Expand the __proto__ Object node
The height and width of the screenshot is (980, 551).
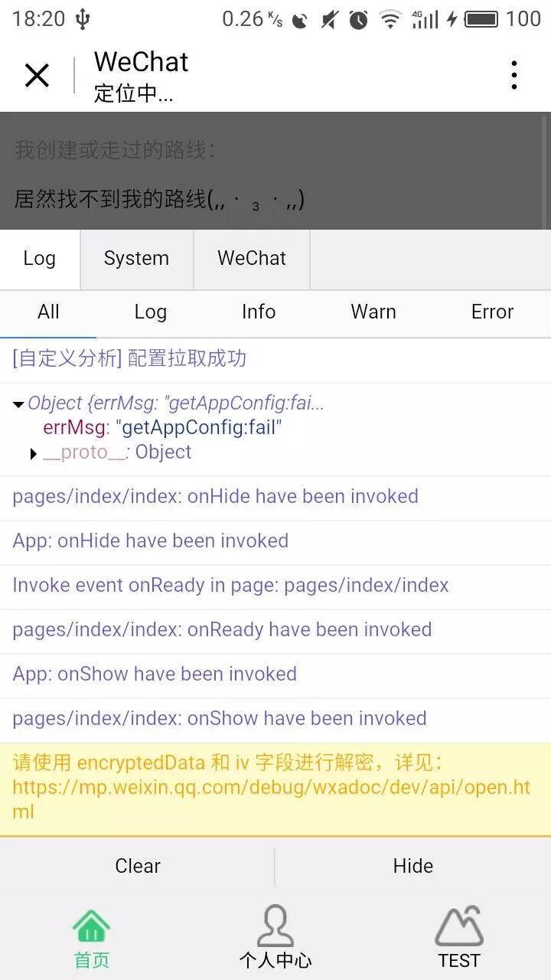click(33, 454)
